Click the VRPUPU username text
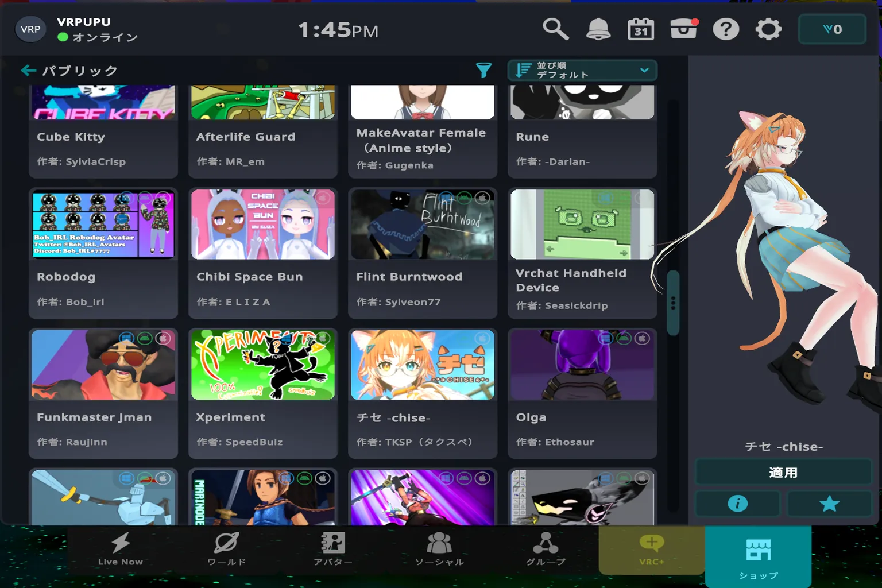This screenshot has width=882, height=588. point(84,22)
